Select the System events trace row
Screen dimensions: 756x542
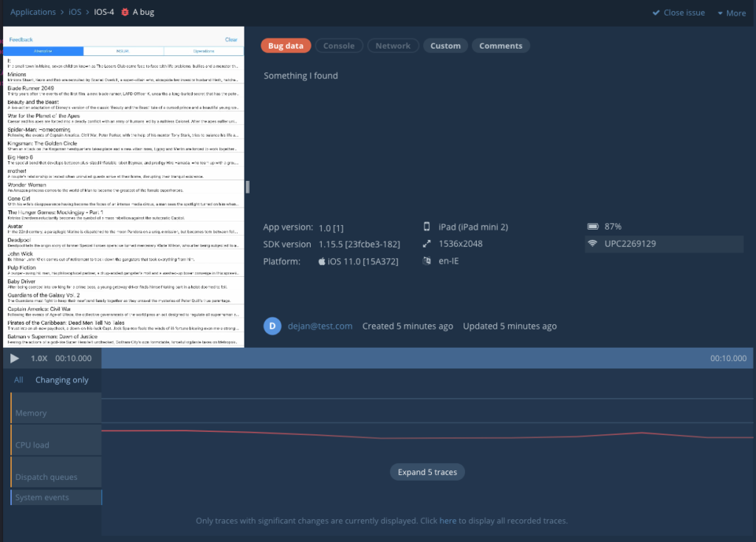pos(56,498)
